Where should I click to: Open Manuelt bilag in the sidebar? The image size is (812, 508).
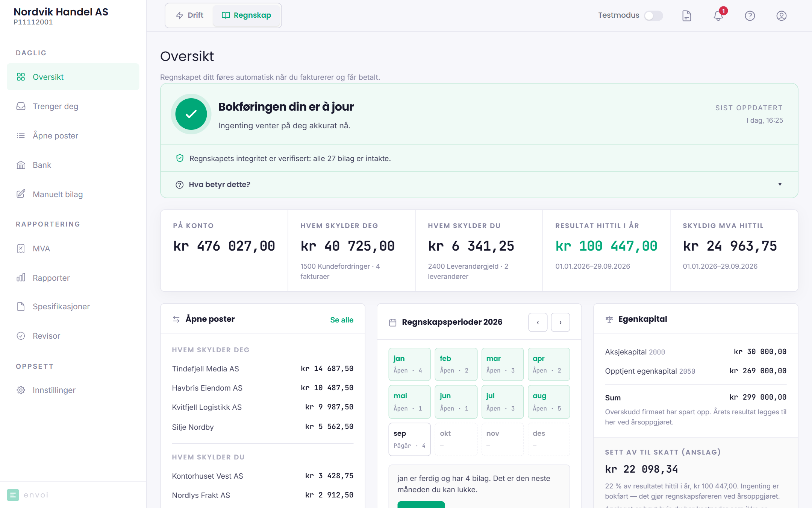click(73, 194)
